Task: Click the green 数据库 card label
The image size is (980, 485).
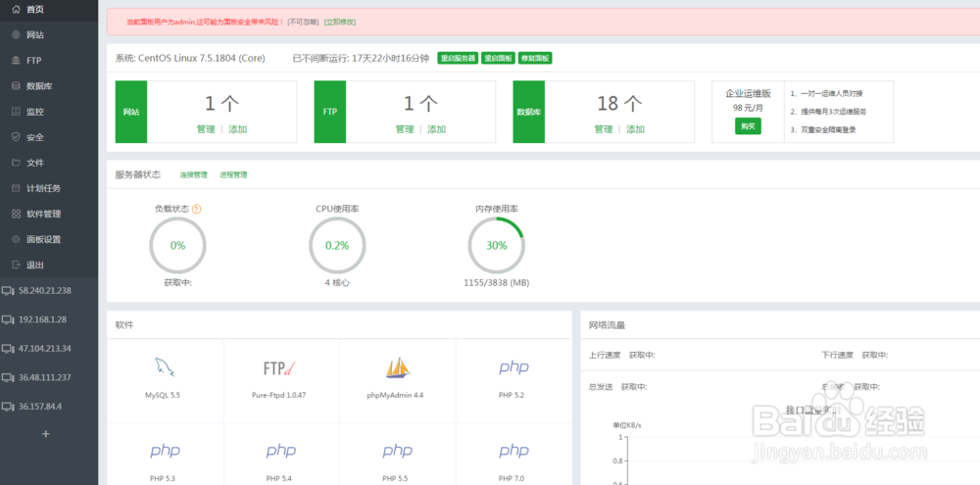Action: [x=529, y=112]
